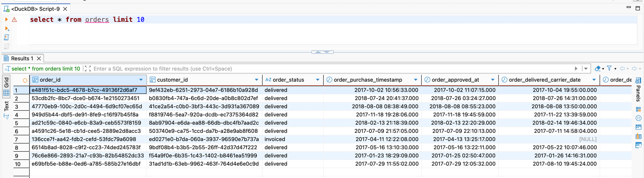Click the eraser clear-filter icon

pos(598,68)
